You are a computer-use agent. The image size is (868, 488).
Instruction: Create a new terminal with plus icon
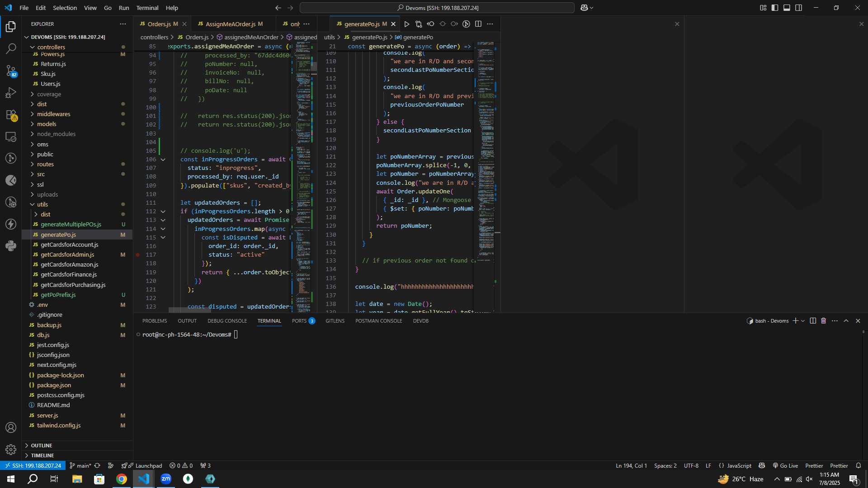[x=795, y=321]
